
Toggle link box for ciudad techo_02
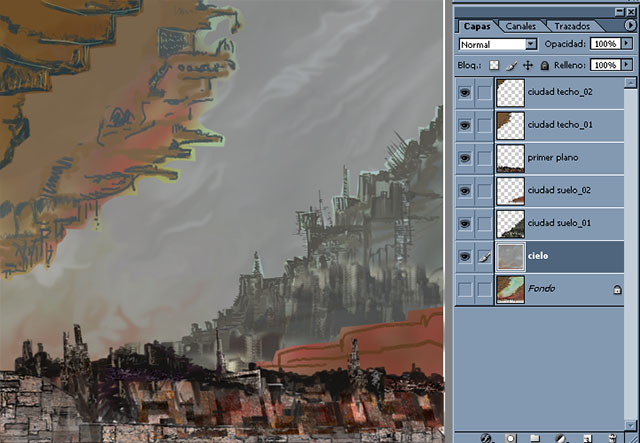pos(484,93)
